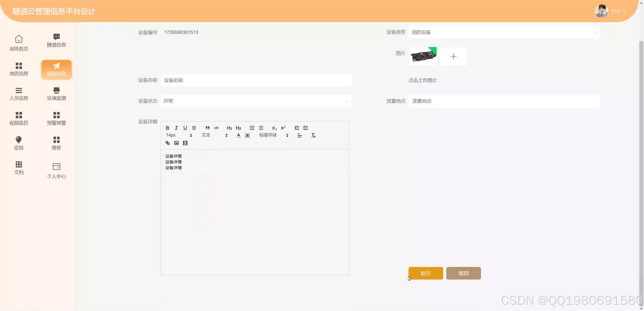644x311 pixels.
Task: Click the insert link icon
Action: click(168, 143)
